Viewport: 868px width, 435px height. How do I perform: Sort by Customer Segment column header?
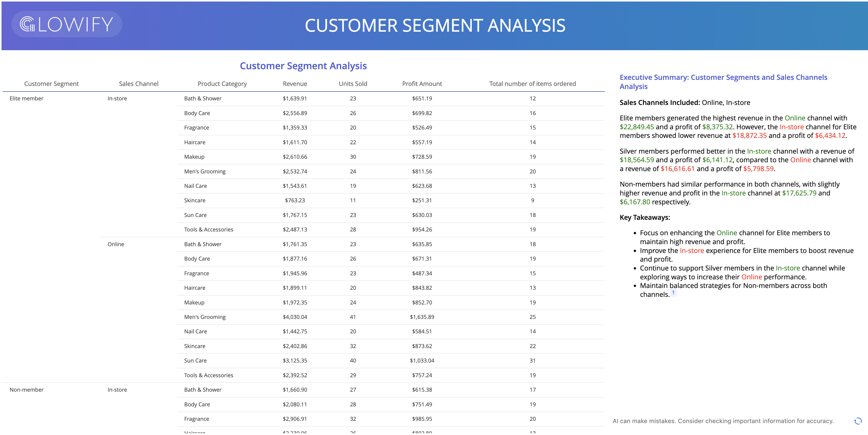pyautogui.click(x=51, y=84)
